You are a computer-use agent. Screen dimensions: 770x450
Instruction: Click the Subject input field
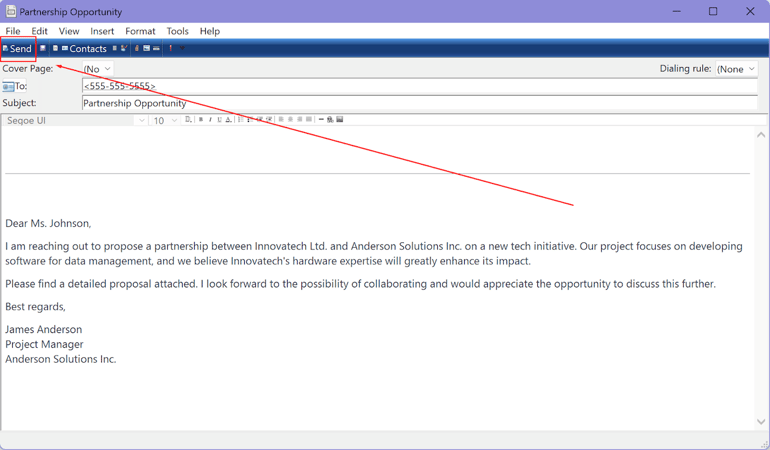pos(418,103)
